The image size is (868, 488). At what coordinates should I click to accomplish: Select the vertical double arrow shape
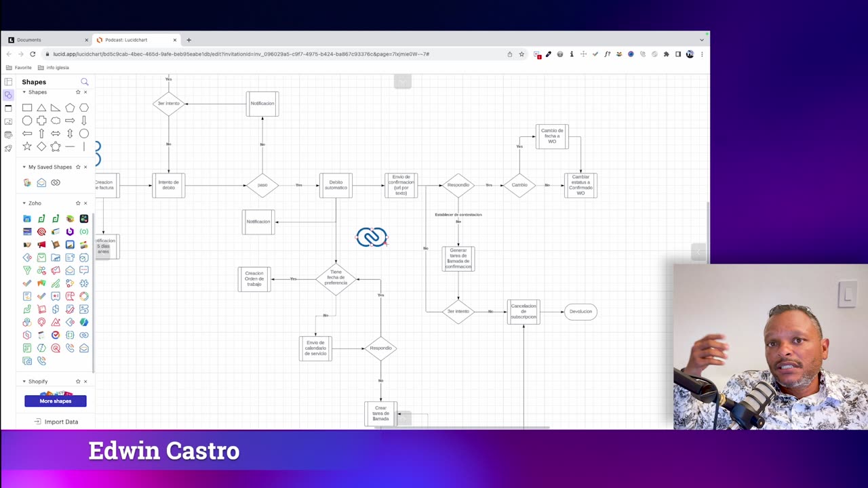(70, 134)
